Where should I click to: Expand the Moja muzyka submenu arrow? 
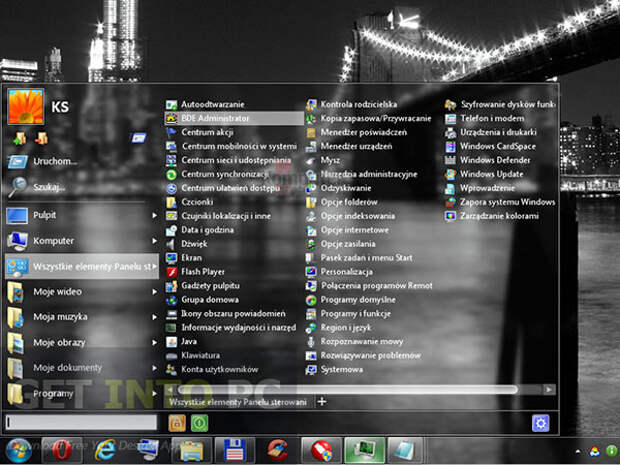point(155,317)
